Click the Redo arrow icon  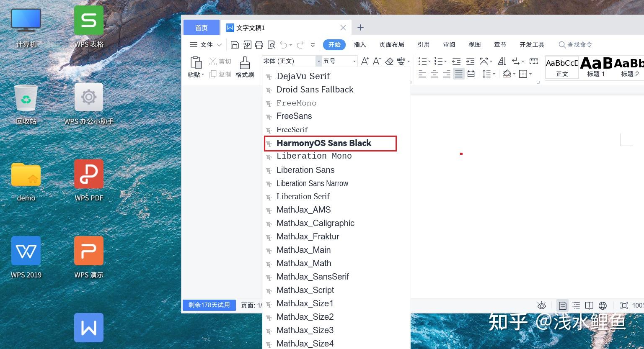pos(300,45)
